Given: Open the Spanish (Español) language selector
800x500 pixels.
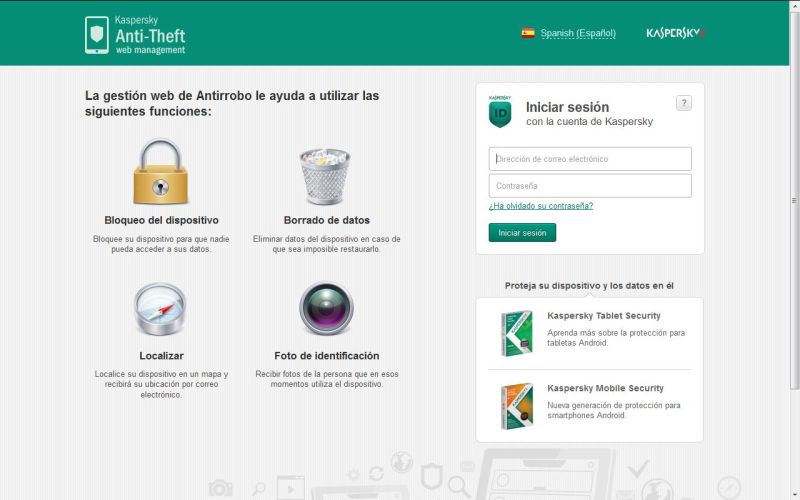Looking at the screenshot, I should (x=578, y=33).
